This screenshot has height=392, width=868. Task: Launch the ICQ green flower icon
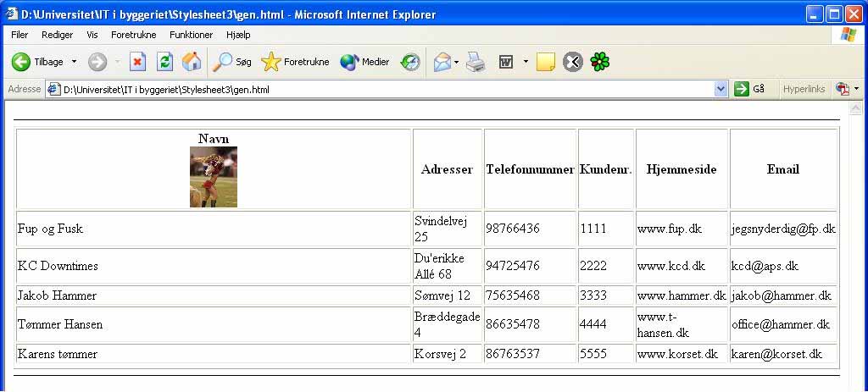pyautogui.click(x=600, y=62)
